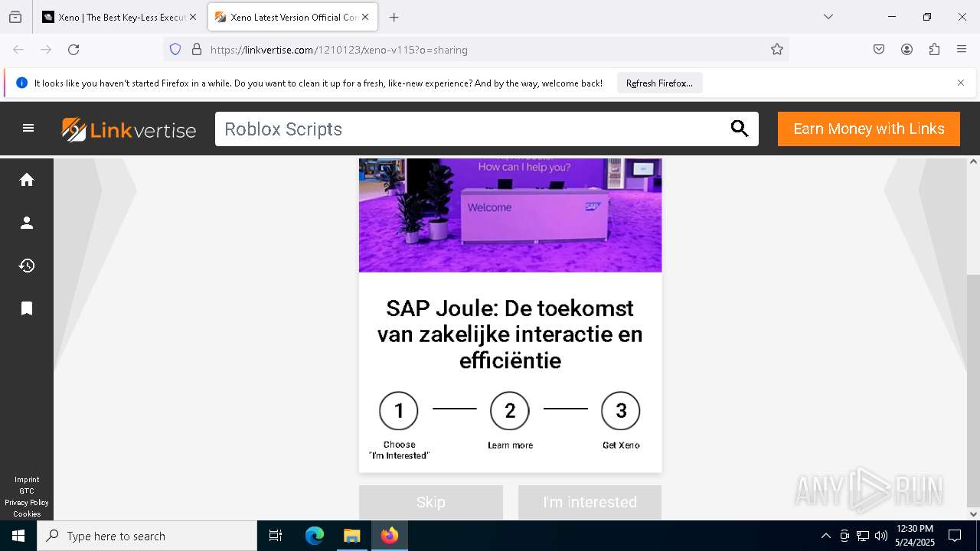The width and height of the screenshot is (980, 551).
Task: Open the history icon in sidebar
Action: (x=27, y=266)
